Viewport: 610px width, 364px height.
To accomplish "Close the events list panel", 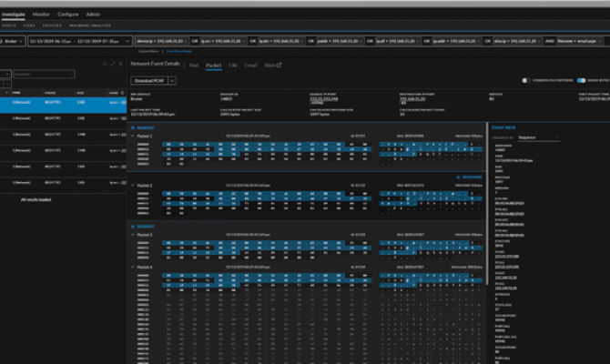I will click(120, 64).
